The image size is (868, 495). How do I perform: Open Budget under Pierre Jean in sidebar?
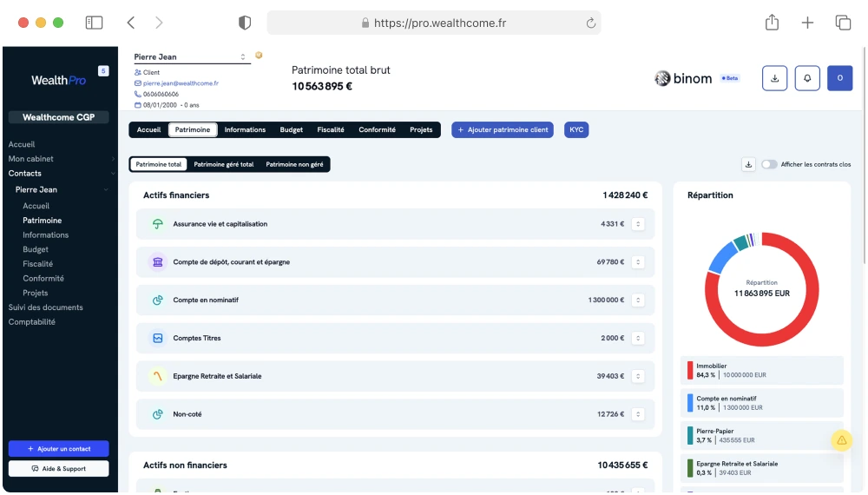click(36, 250)
